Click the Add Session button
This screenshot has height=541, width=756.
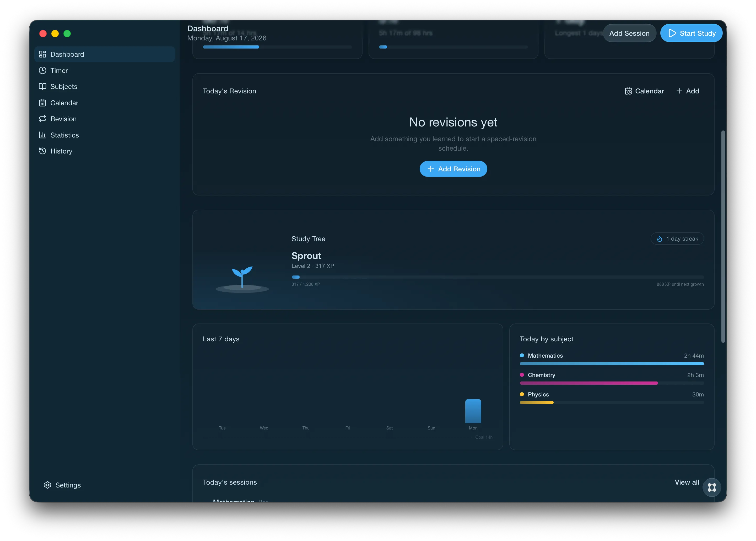point(629,33)
